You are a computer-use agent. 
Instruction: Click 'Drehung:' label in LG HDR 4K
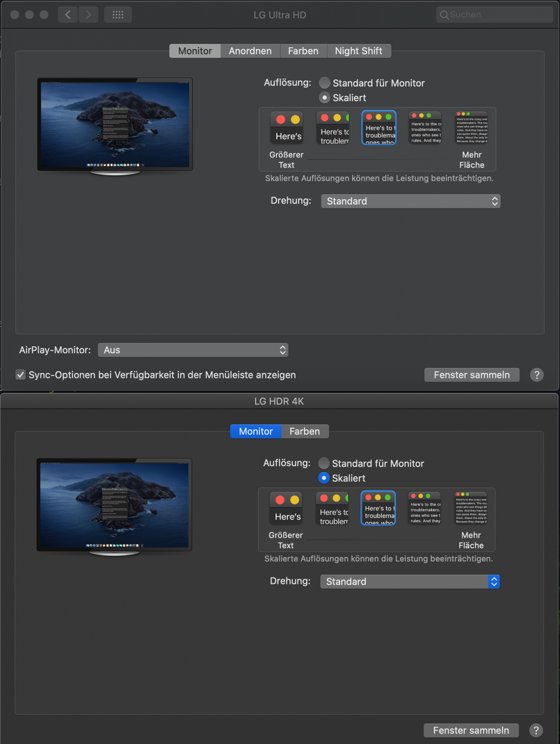(x=290, y=581)
